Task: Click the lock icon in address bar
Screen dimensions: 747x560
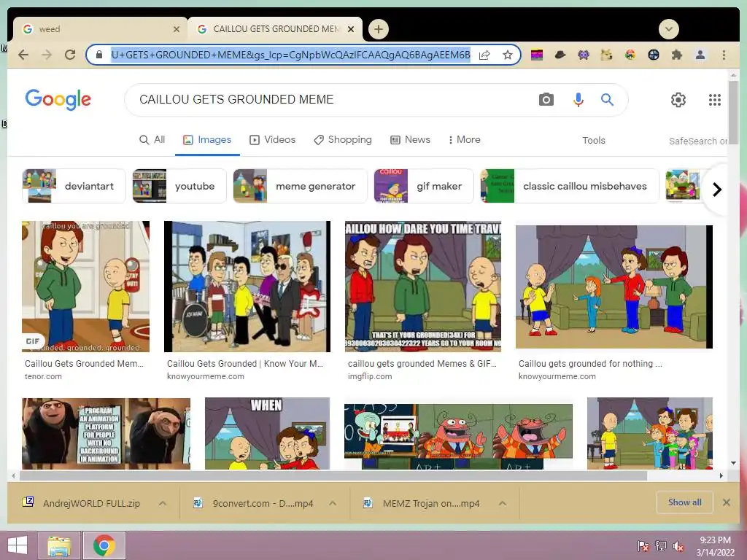Action: click(x=99, y=55)
